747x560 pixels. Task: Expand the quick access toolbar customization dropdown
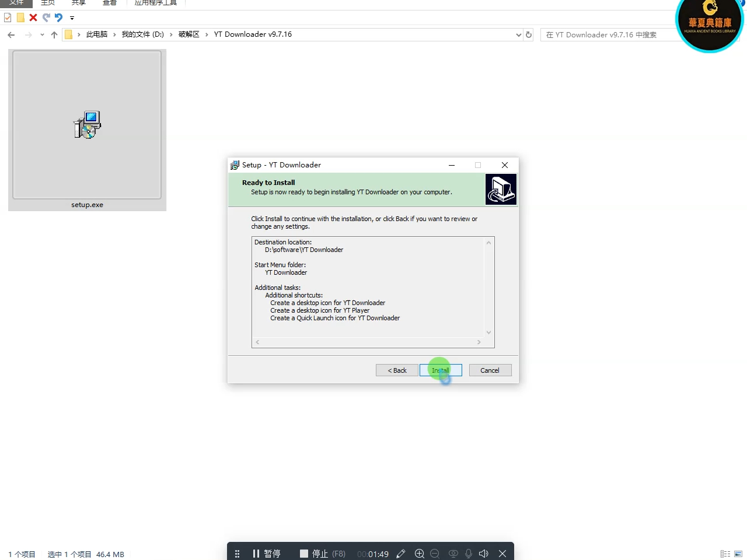pyautogui.click(x=72, y=18)
